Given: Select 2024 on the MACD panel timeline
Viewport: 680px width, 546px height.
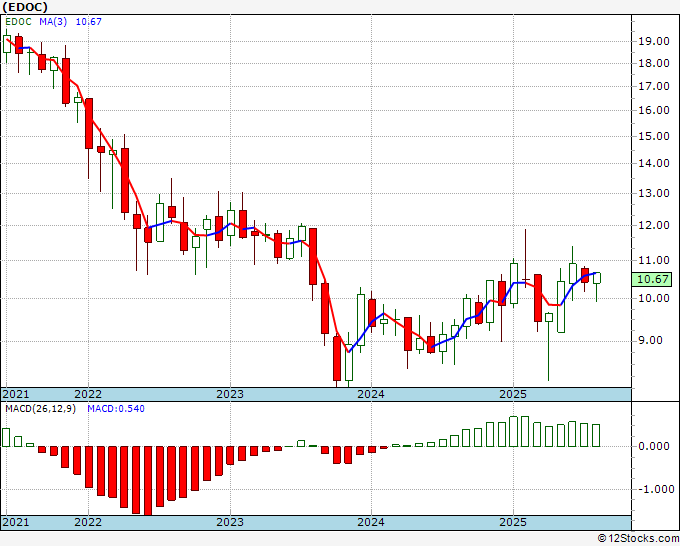Looking at the screenshot, I should pyautogui.click(x=371, y=522).
